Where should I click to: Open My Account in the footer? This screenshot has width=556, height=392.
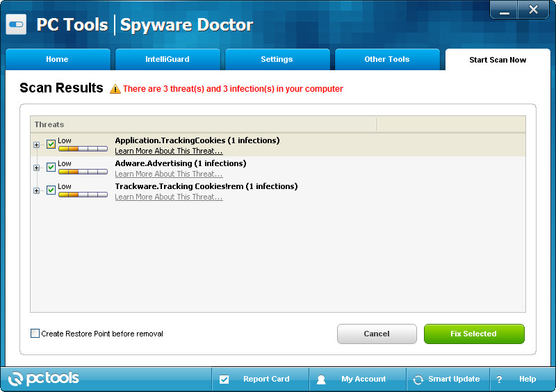tap(358, 379)
